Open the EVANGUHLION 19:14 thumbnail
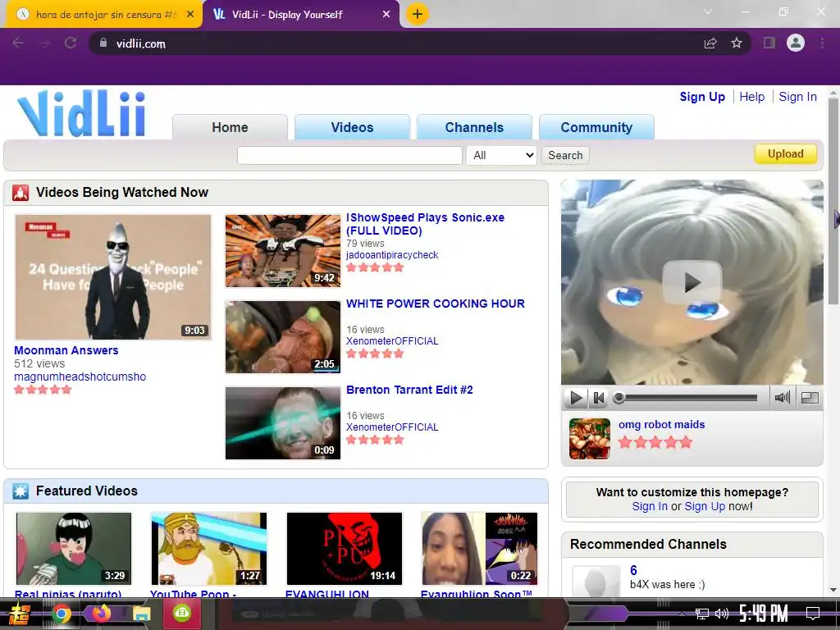The height and width of the screenshot is (630, 840). pos(344,549)
